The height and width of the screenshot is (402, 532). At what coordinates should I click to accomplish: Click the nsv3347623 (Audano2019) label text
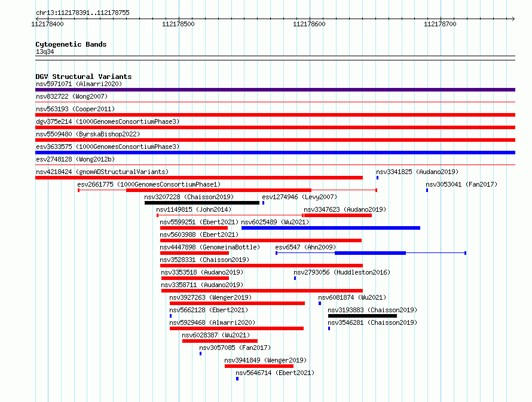pos(345,209)
